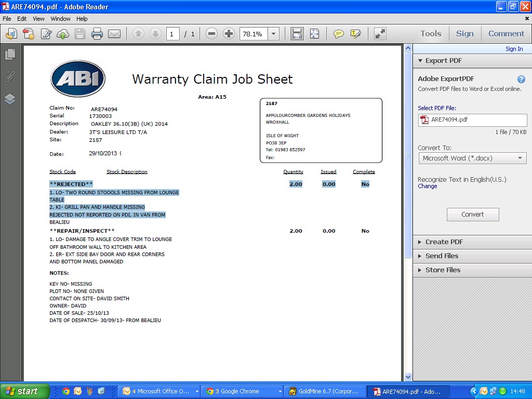Toggle the Tools pane
Screen dimensions: 532x399
(x=431, y=34)
